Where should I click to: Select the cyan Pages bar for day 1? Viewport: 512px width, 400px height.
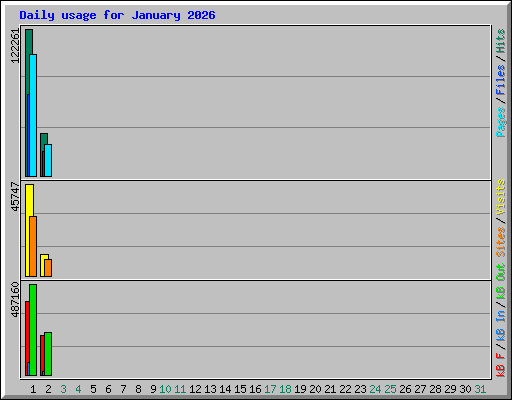tap(33, 115)
